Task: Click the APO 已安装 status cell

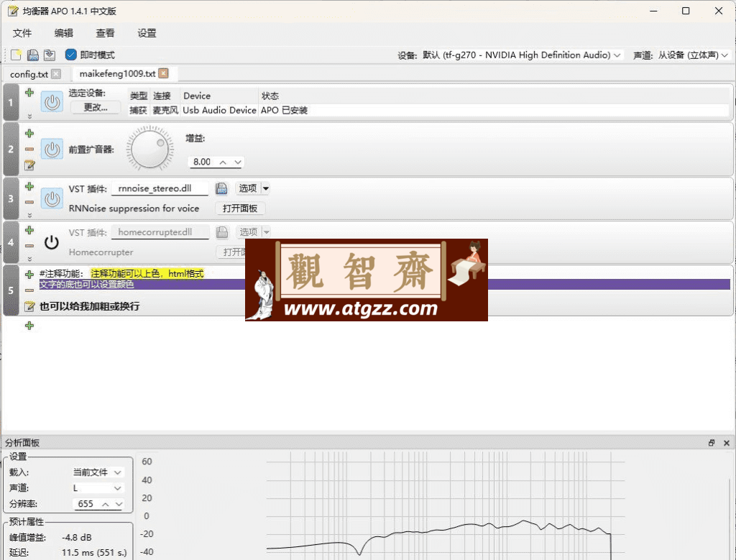Action: [x=284, y=110]
